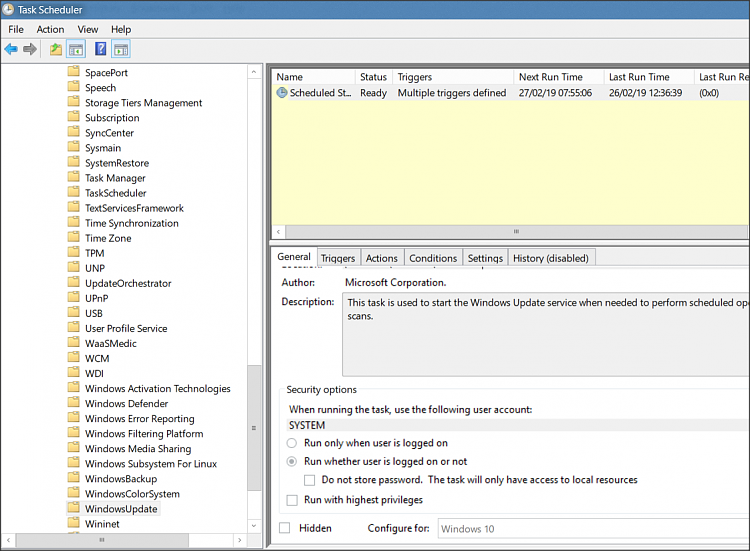Sort by the Name column header
The width and height of the screenshot is (750, 551).
[x=313, y=77]
